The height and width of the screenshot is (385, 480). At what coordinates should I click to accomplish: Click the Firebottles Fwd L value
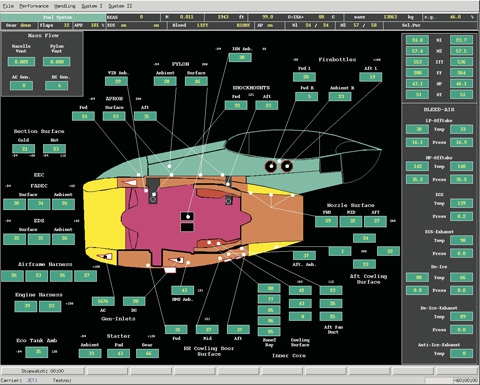pyautogui.click(x=304, y=77)
